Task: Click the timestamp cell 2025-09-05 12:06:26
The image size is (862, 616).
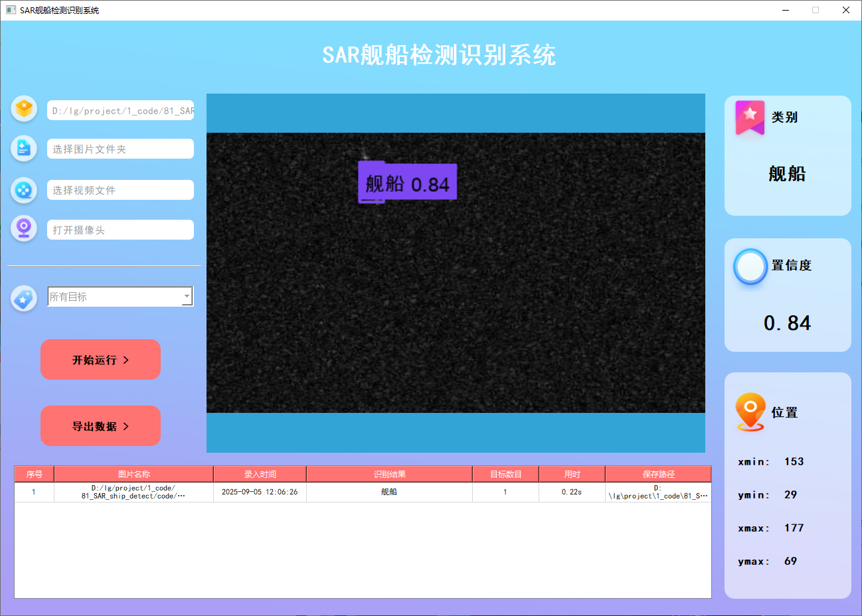Action: [260, 492]
